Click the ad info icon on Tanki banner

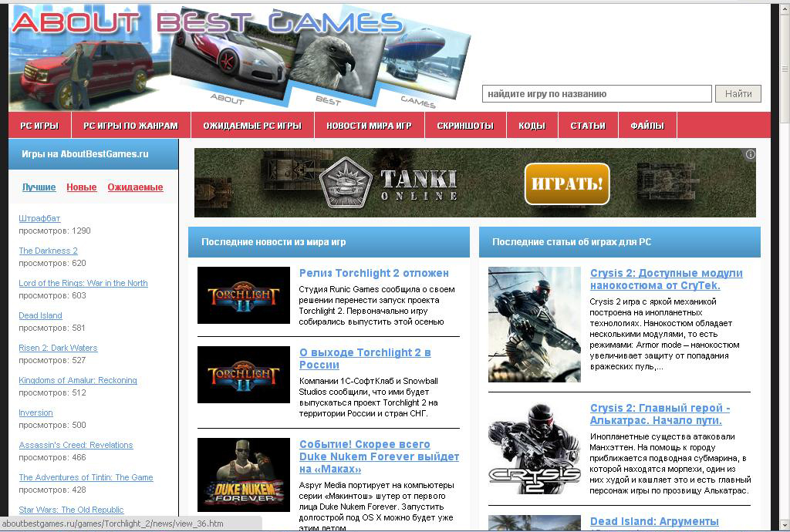(x=750, y=154)
